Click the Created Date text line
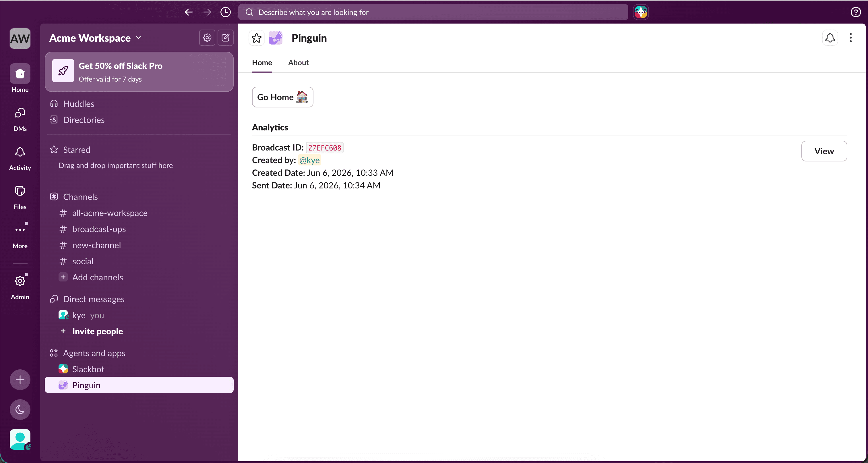This screenshot has height=463, width=868. point(322,173)
